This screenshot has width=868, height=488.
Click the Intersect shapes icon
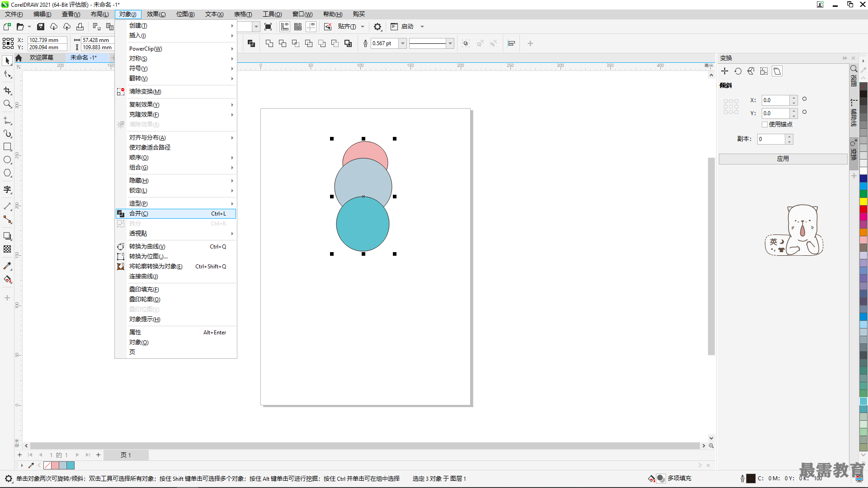click(x=296, y=43)
